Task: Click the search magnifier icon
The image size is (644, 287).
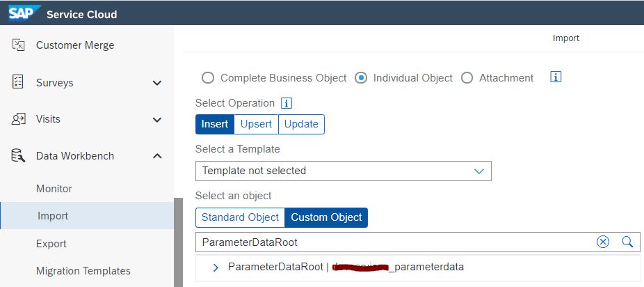Action: point(627,242)
